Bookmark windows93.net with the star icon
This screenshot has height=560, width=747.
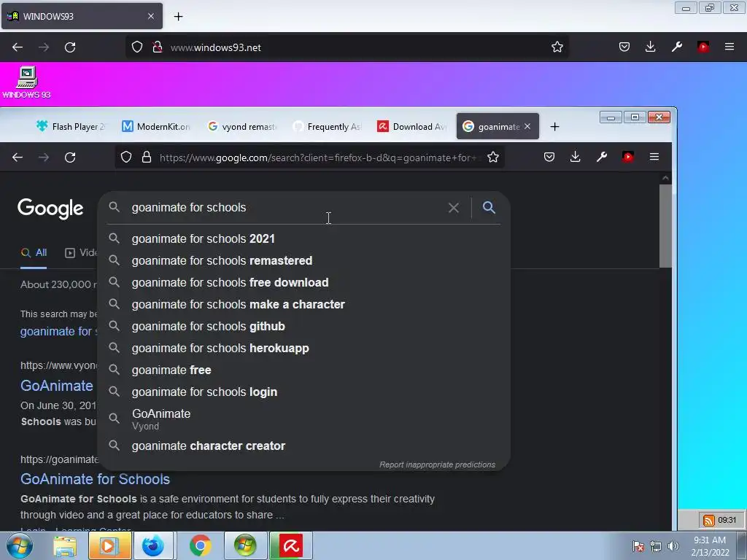557,47
